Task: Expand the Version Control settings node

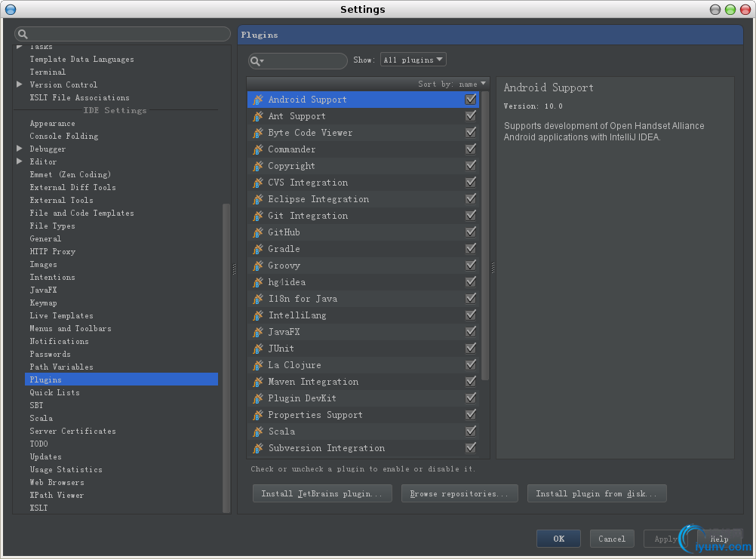Action: point(20,84)
